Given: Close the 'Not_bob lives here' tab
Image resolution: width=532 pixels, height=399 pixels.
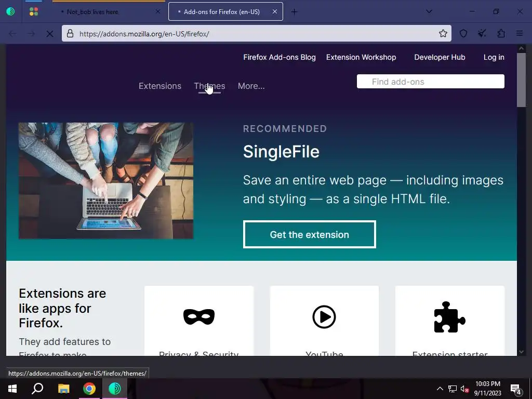Looking at the screenshot, I should tap(158, 11).
